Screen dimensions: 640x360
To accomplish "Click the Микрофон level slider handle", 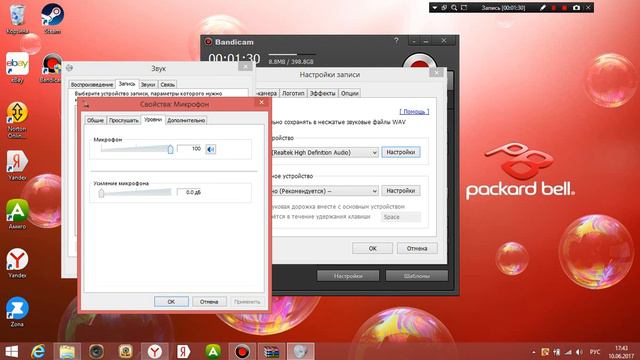I will coord(170,149).
